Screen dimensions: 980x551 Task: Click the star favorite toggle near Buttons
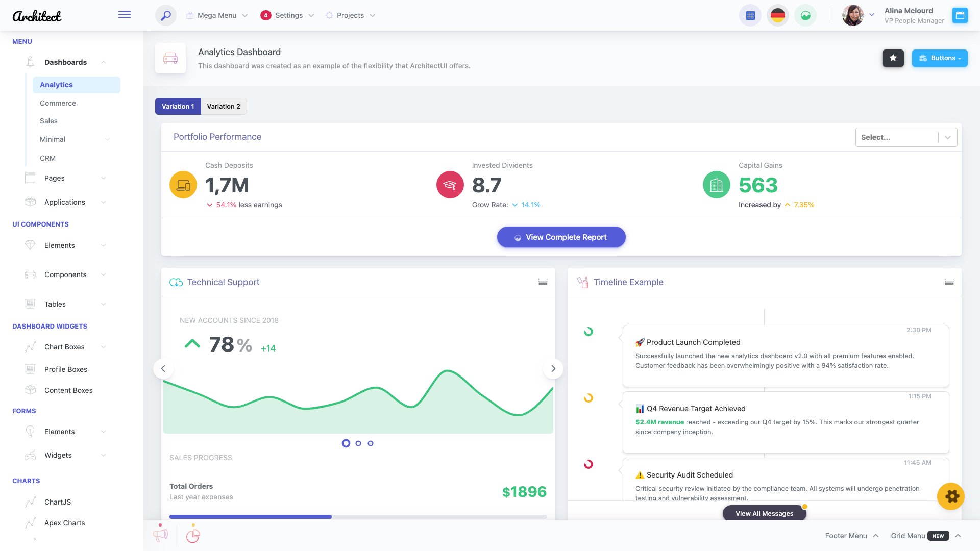tap(893, 58)
